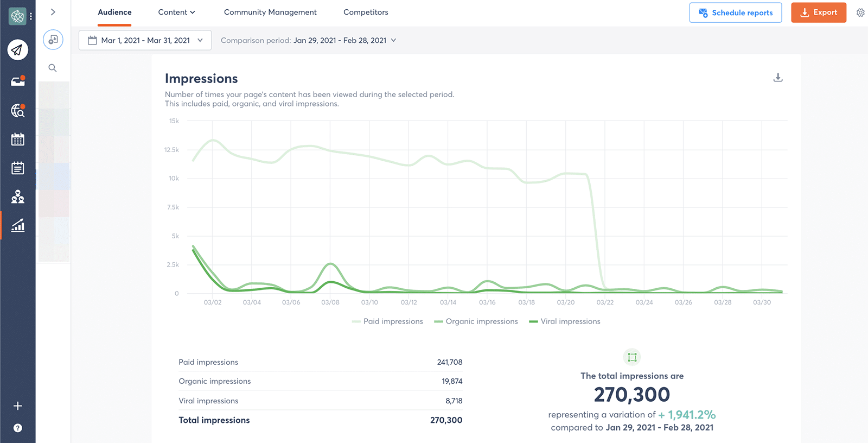Expand the Content dropdown menu

(x=176, y=12)
